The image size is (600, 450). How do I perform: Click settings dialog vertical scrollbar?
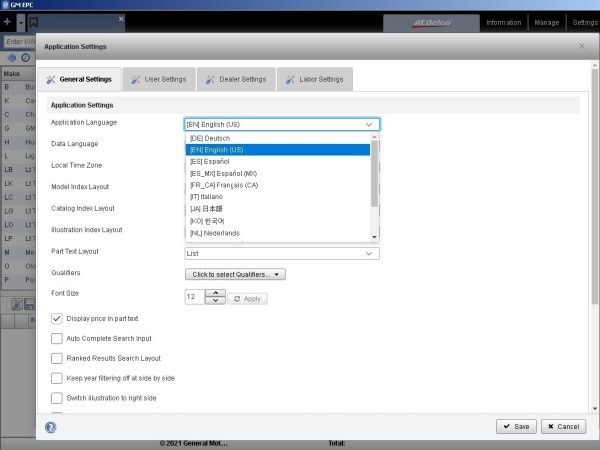point(595,186)
